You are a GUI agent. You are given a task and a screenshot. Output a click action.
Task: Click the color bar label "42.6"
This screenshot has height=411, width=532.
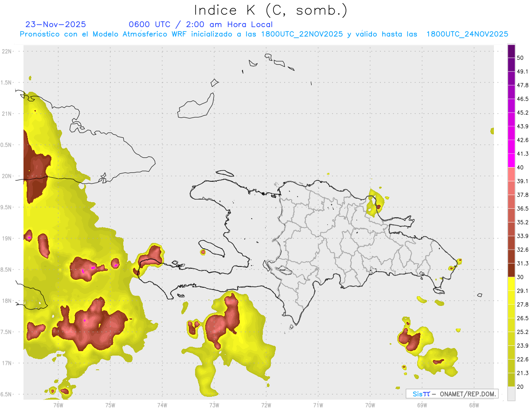pos(523,140)
